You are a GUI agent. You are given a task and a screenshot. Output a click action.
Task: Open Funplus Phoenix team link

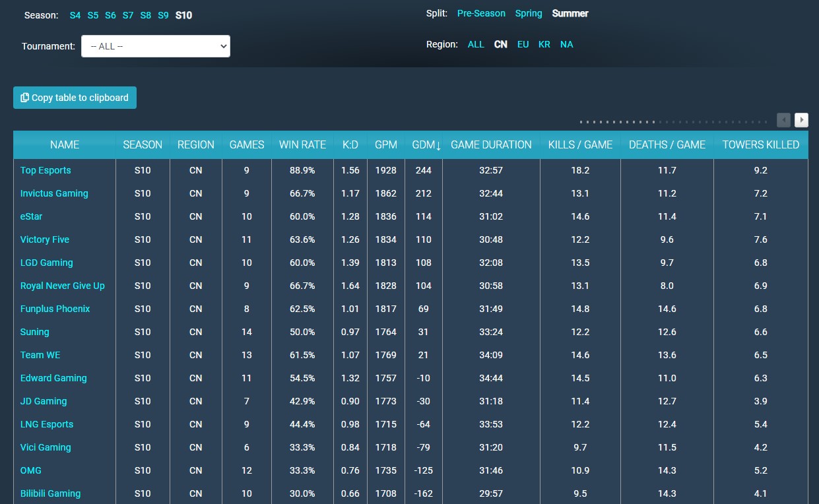pyautogui.click(x=55, y=309)
